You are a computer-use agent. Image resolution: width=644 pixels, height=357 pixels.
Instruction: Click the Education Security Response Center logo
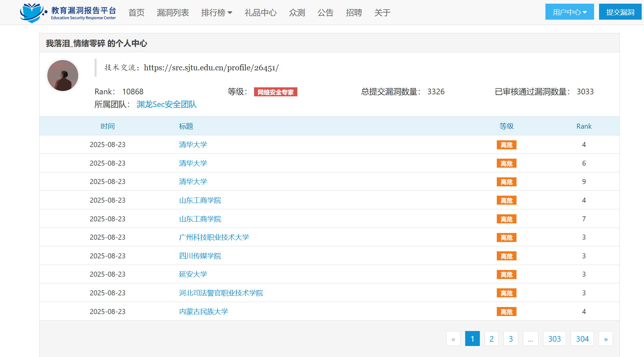pos(68,13)
